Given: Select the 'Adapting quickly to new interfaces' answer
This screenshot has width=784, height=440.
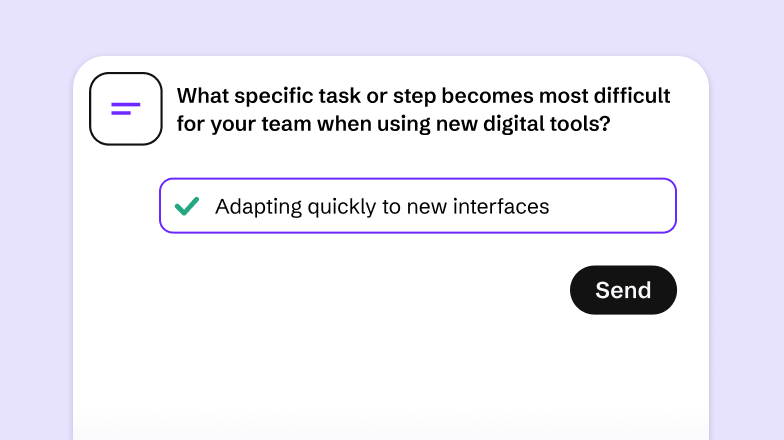Looking at the screenshot, I should [x=382, y=207].
